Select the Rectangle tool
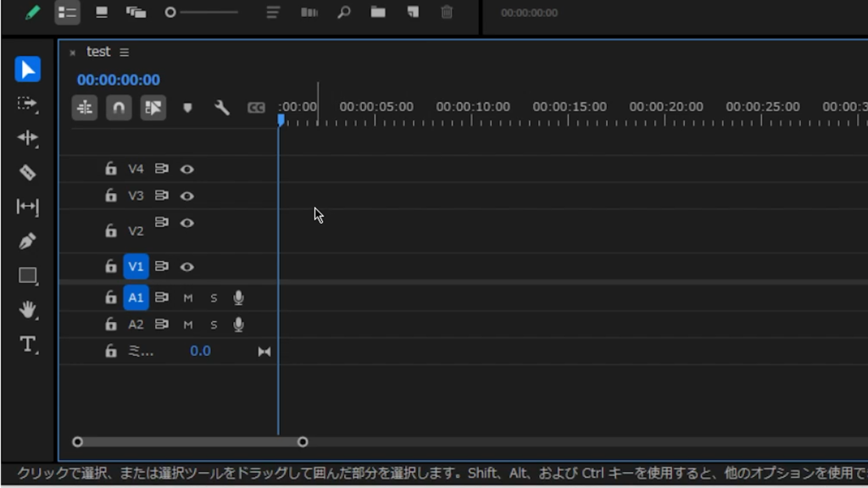Image resolution: width=868 pixels, height=488 pixels. pos(28,275)
